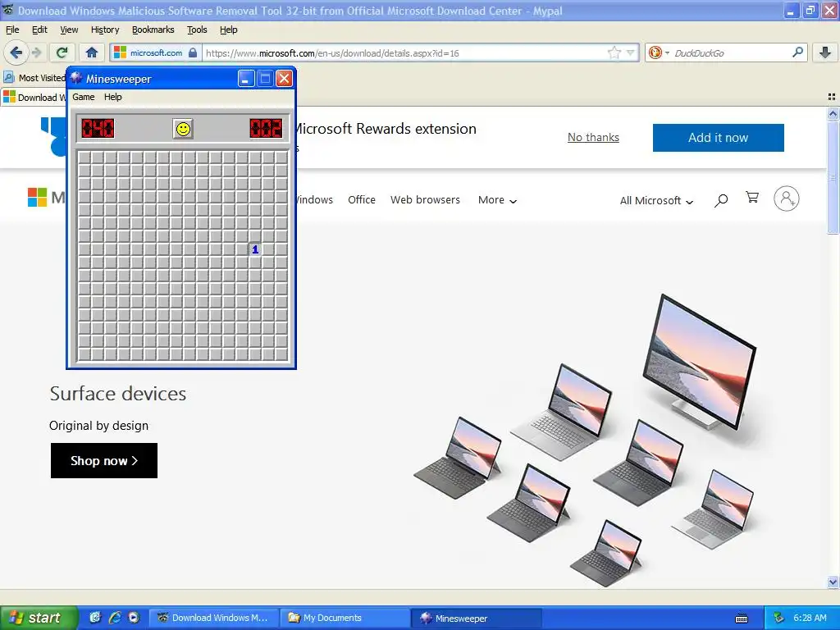Click the browser Forward arrow button

36,52
